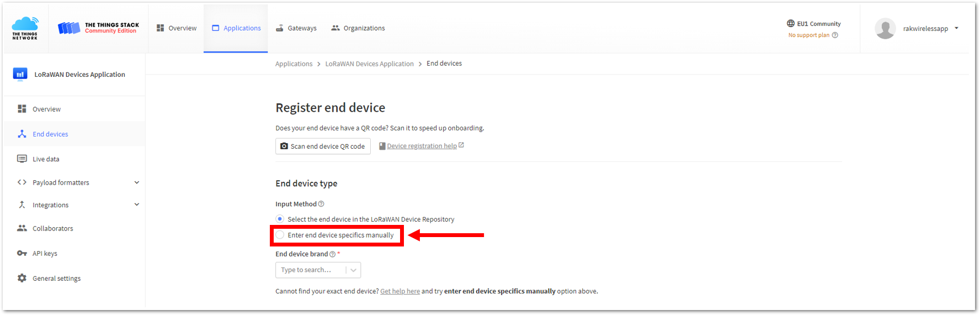
Task: Click the EU1 Community cluster label
Action: [819, 24]
